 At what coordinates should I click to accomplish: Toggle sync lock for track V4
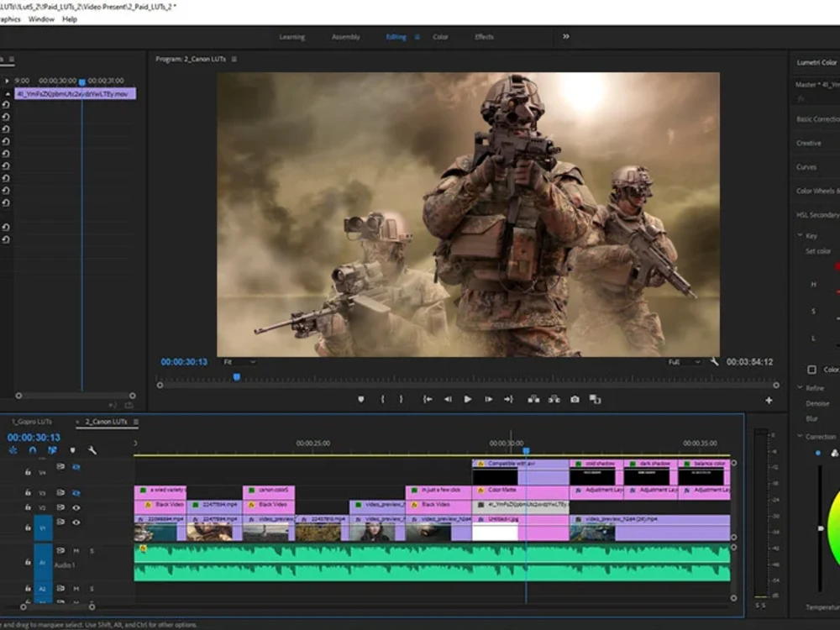[60, 466]
